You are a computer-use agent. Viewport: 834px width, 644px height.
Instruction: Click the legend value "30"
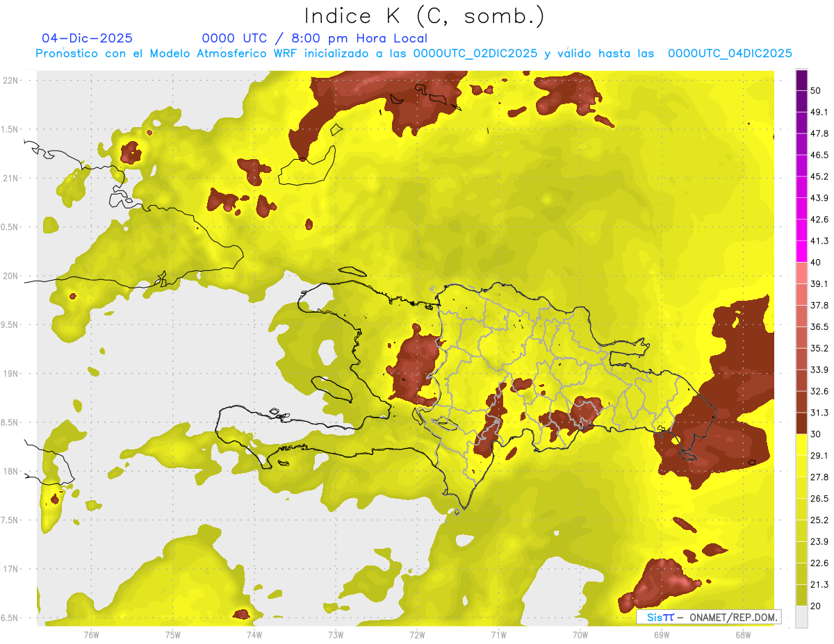point(816,434)
